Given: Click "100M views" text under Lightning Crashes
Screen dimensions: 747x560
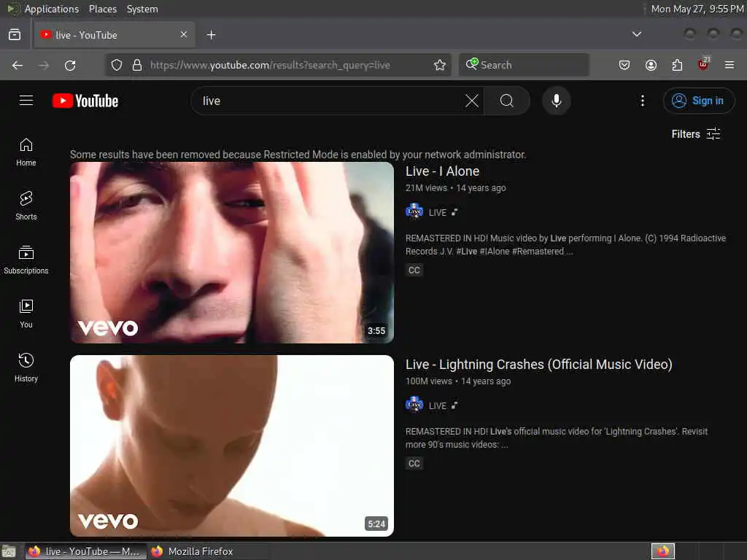Looking at the screenshot, I should pyautogui.click(x=429, y=381).
